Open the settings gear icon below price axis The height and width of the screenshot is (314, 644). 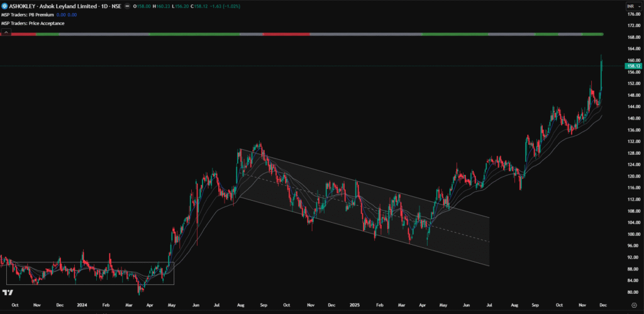coord(633,305)
